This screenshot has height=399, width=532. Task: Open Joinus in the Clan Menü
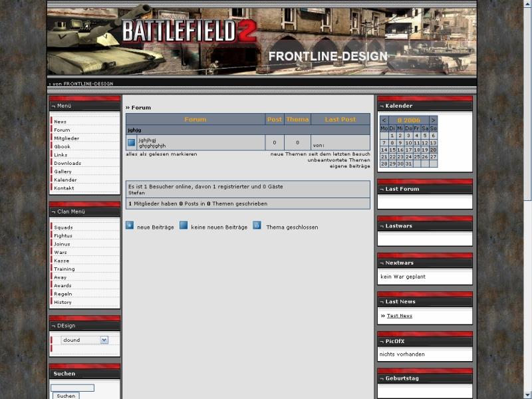[62, 244]
